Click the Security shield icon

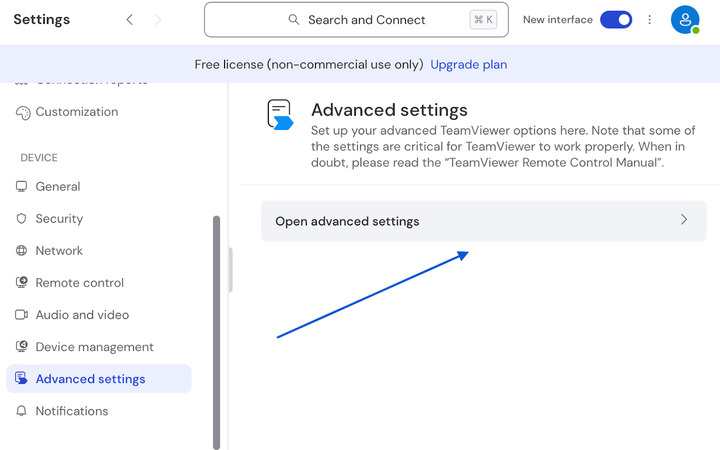22,219
